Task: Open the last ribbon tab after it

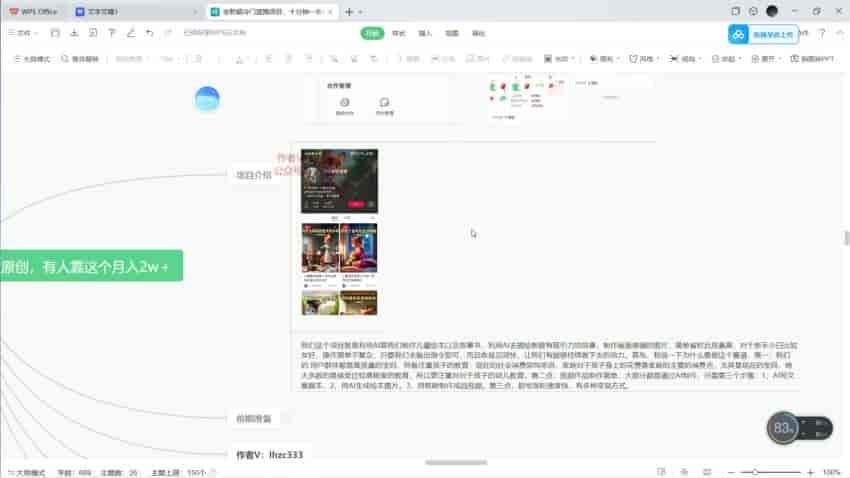Action: (478, 34)
